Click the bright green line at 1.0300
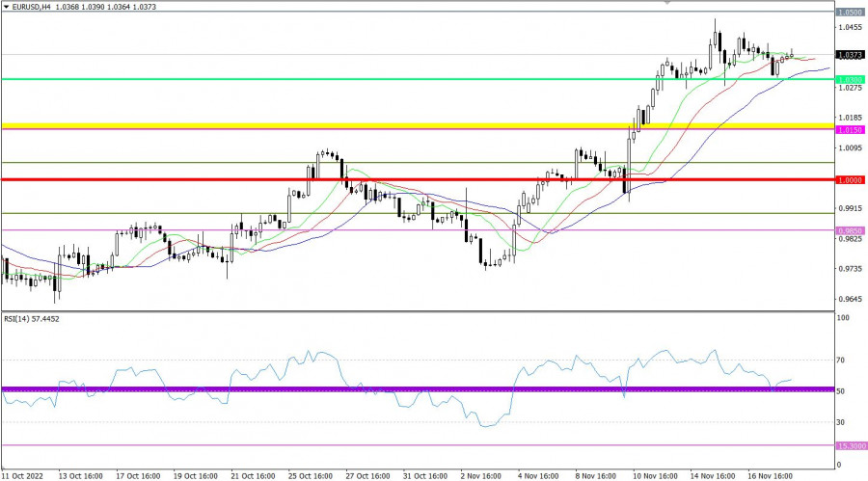Viewport: 868px width, 481px height. click(x=289, y=79)
